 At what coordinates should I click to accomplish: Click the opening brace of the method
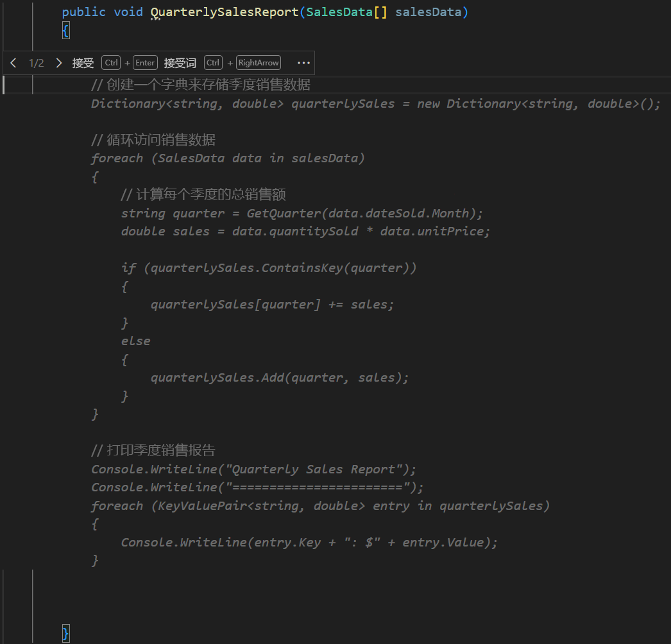[x=66, y=31]
